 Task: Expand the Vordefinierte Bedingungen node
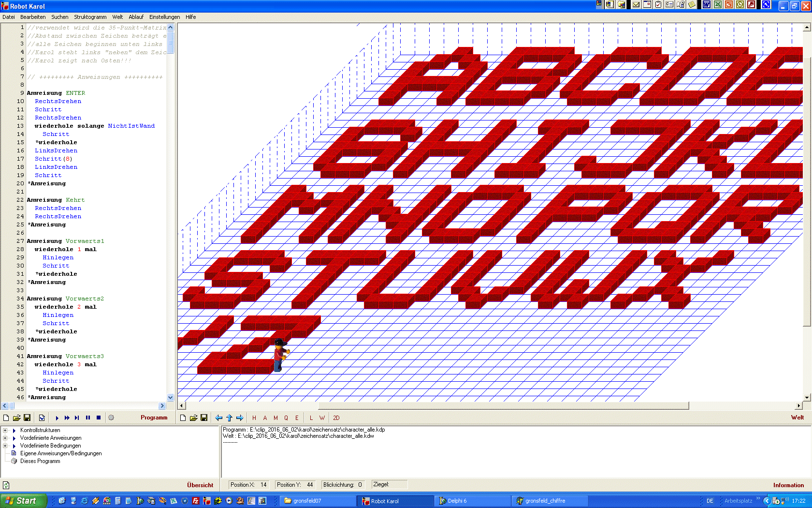click(5, 446)
